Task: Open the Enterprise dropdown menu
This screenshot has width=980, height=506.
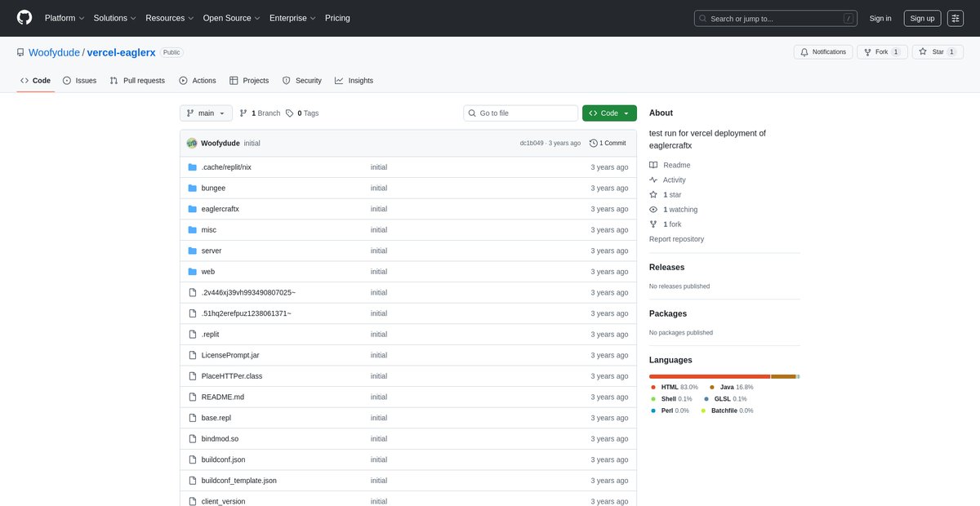Action: tap(293, 18)
